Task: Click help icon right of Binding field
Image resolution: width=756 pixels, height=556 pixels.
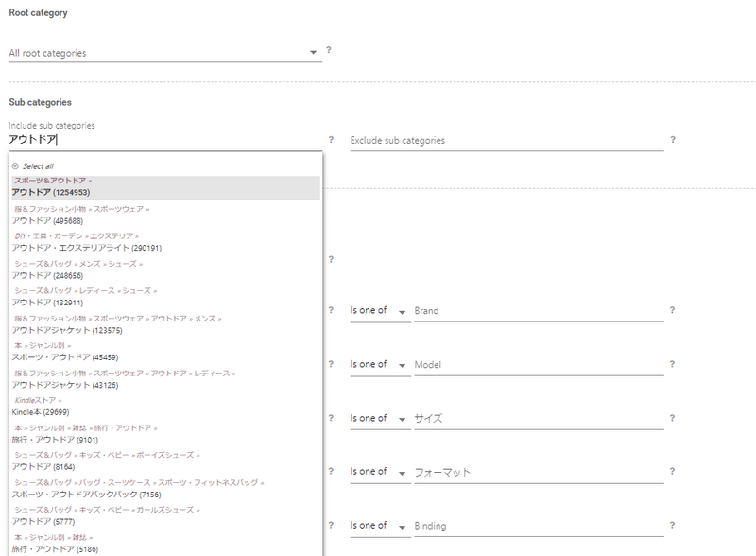Action: click(x=672, y=525)
